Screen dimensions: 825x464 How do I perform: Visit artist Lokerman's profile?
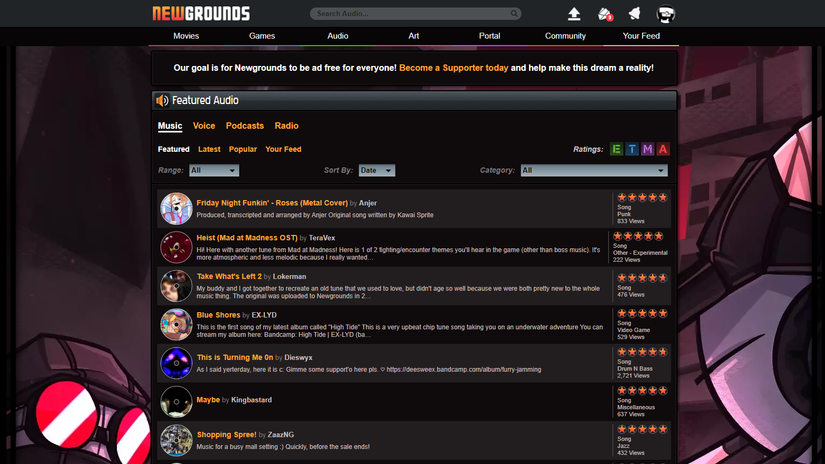coord(289,276)
